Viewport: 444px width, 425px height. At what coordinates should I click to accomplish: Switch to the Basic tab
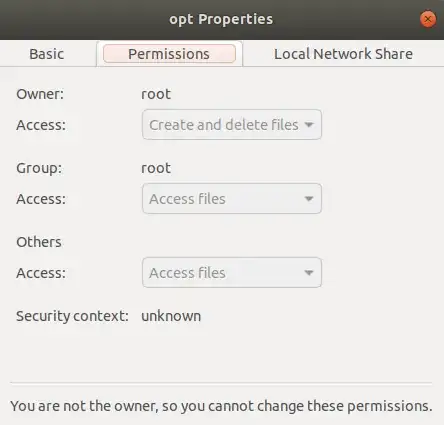pos(47,54)
